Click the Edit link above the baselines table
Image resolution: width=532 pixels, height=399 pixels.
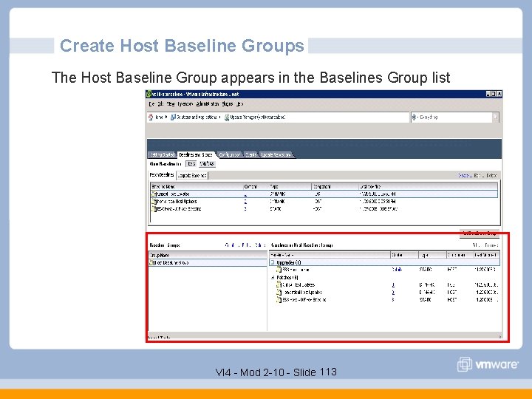[x=479, y=175]
